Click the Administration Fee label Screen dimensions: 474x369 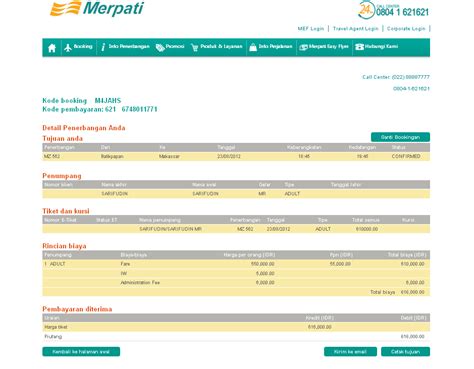coord(140,282)
